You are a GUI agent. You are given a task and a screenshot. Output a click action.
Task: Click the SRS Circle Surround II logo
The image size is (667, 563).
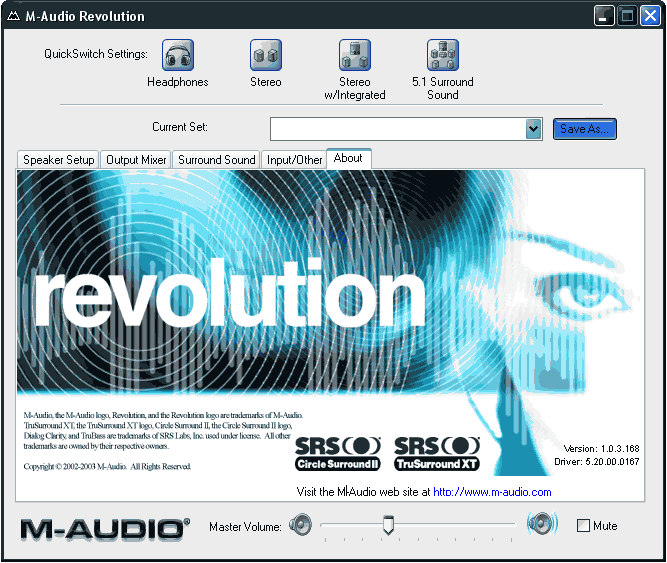338,454
